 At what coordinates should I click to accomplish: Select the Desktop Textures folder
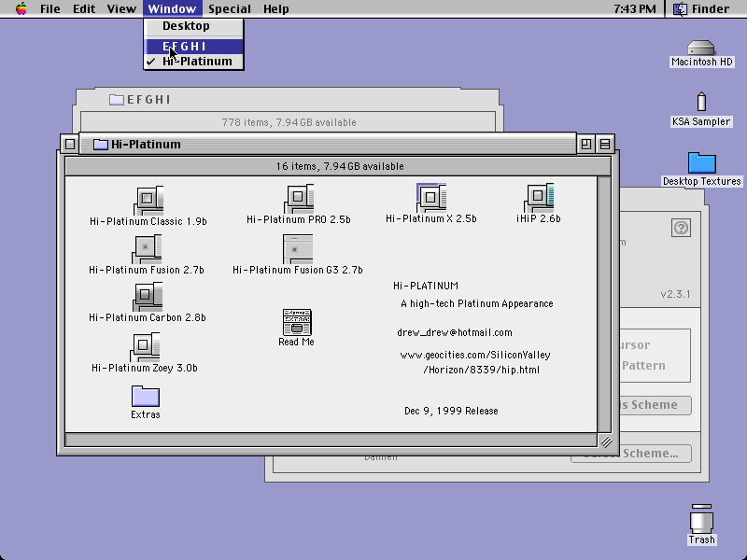point(702,162)
